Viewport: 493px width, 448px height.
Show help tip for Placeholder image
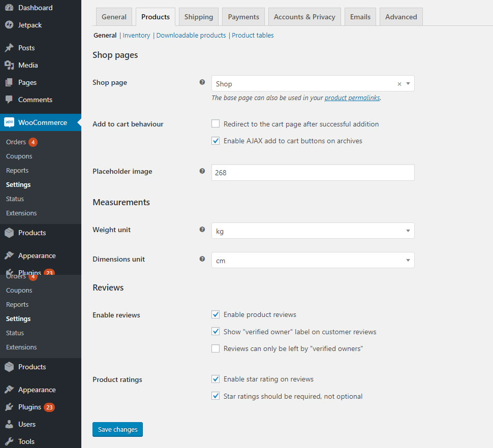[x=202, y=171]
